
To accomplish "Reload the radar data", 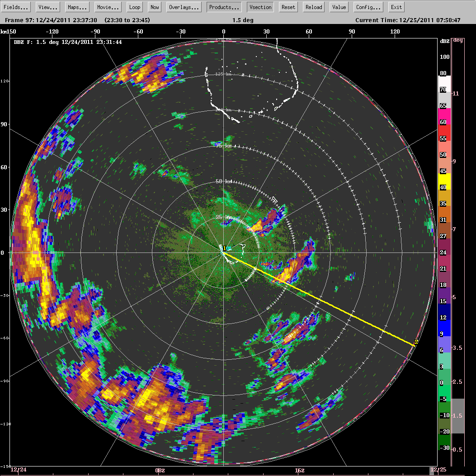I will 314,7.
